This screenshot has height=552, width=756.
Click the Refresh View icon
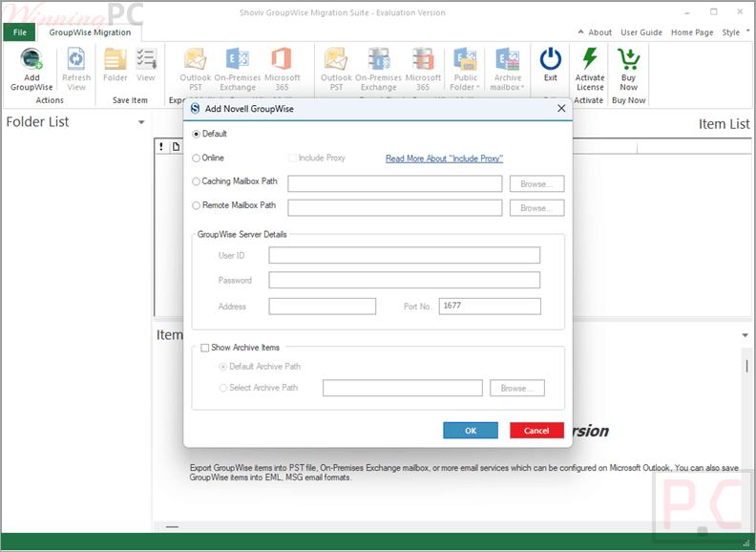pyautogui.click(x=76, y=59)
